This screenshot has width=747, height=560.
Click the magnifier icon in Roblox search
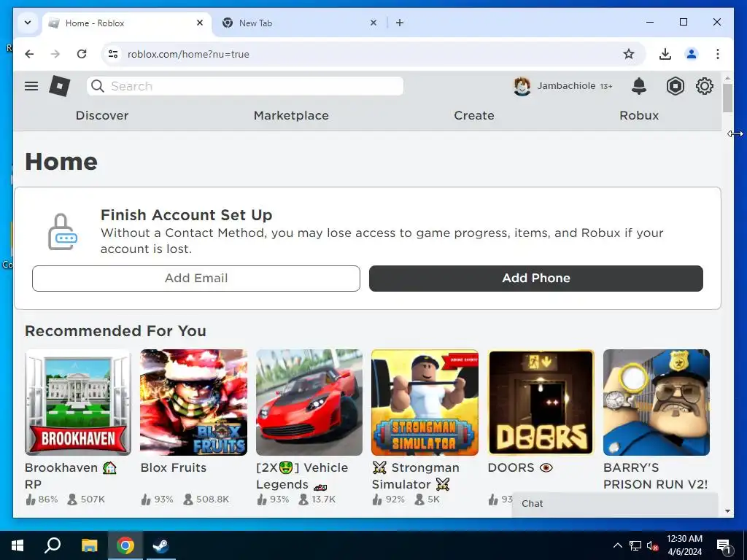tap(98, 86)
